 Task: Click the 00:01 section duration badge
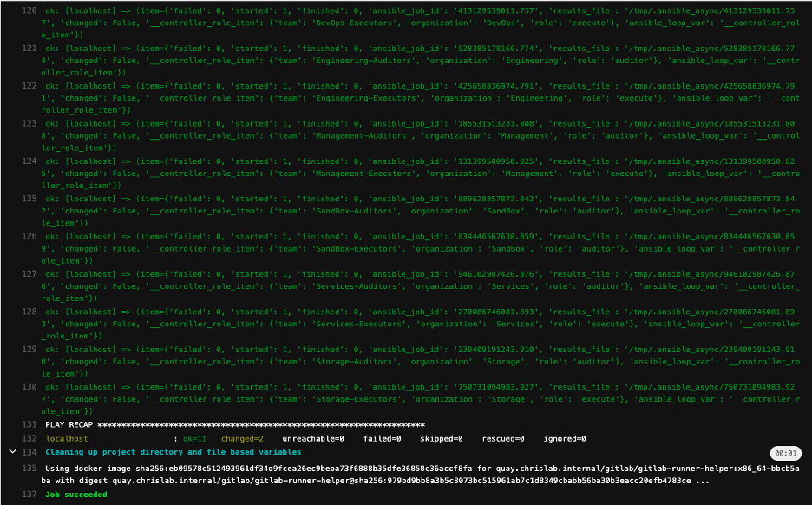pos(786,453)
